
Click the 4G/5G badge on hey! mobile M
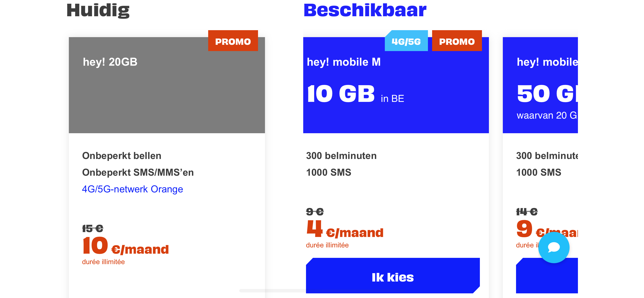pyautogui.click(x=406, y=41)
